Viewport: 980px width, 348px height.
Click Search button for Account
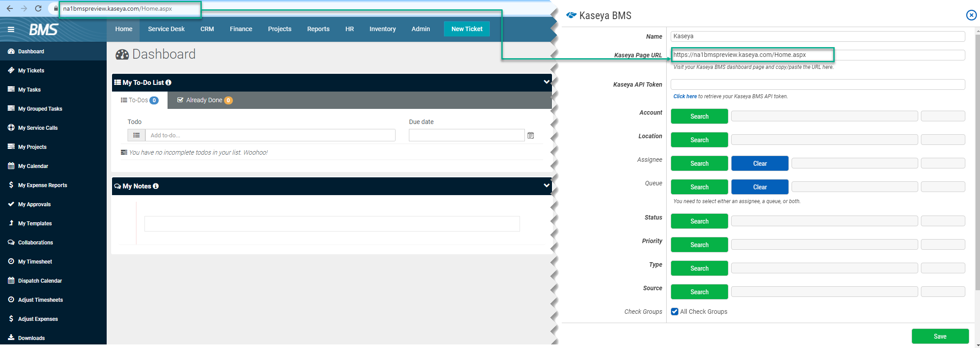(699, 116)
